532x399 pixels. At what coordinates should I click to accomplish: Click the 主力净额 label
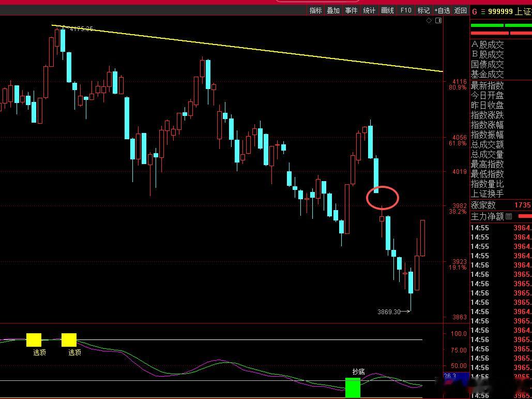point(487,216)
